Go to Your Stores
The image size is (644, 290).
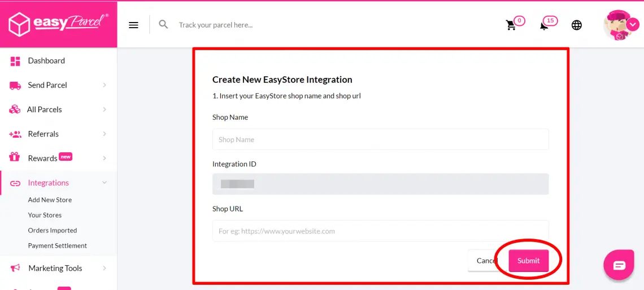[45, 215]
